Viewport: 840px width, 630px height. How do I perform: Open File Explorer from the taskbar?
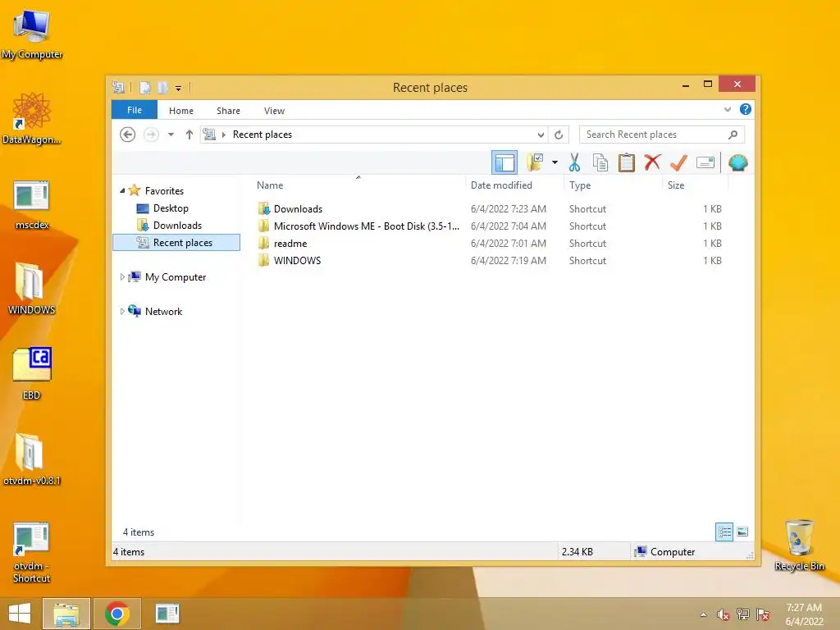click(x=66, y=614)
